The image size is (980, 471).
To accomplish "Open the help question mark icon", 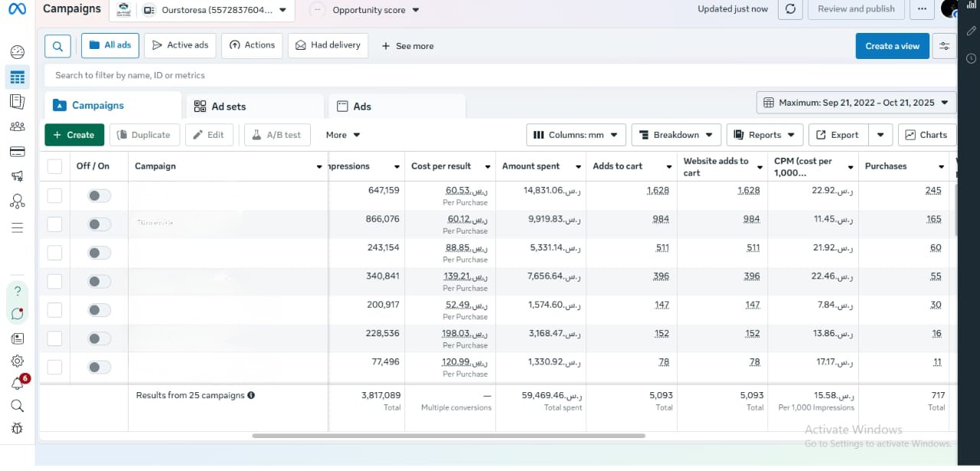I will click(x=18, y=291).
